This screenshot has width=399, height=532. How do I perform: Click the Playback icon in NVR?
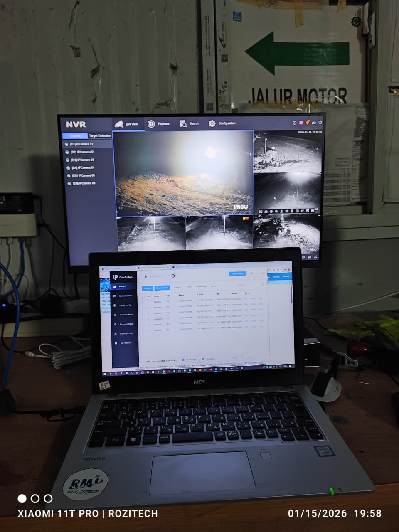pyautogui.click(x=151, y=124)
